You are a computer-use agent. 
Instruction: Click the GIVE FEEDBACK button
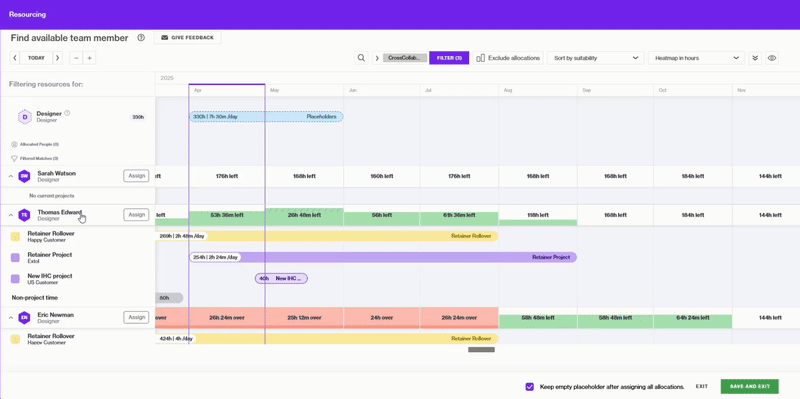click(187, 38)
